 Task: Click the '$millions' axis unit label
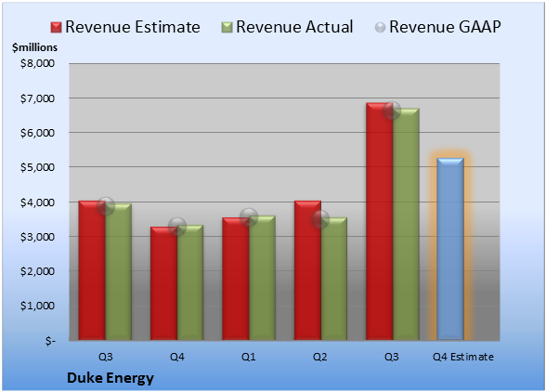[34, 47]
